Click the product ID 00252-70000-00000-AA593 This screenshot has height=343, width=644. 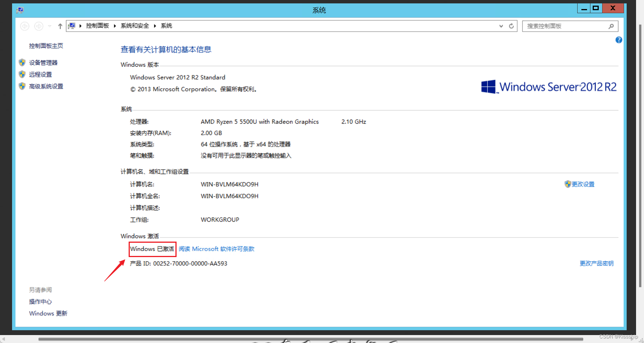190,263
